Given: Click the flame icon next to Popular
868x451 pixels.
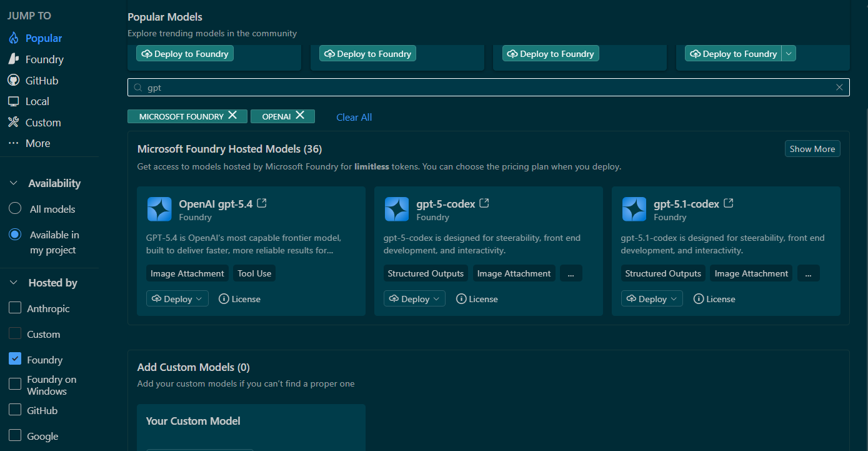Looking at the screenshot, I should [14, 38].
